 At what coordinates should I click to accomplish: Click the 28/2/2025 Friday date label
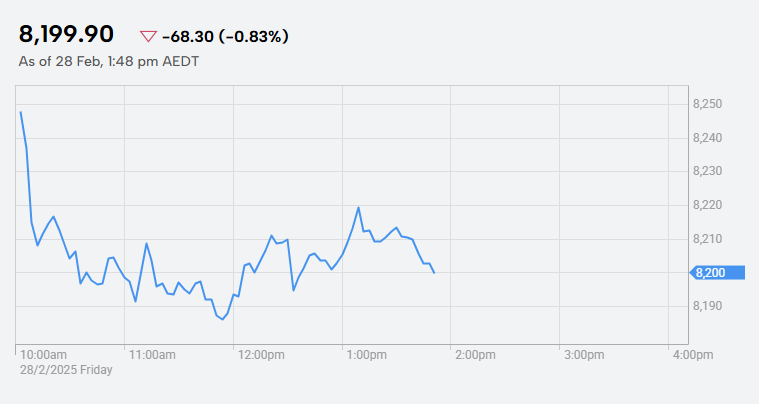click(66, 370)
